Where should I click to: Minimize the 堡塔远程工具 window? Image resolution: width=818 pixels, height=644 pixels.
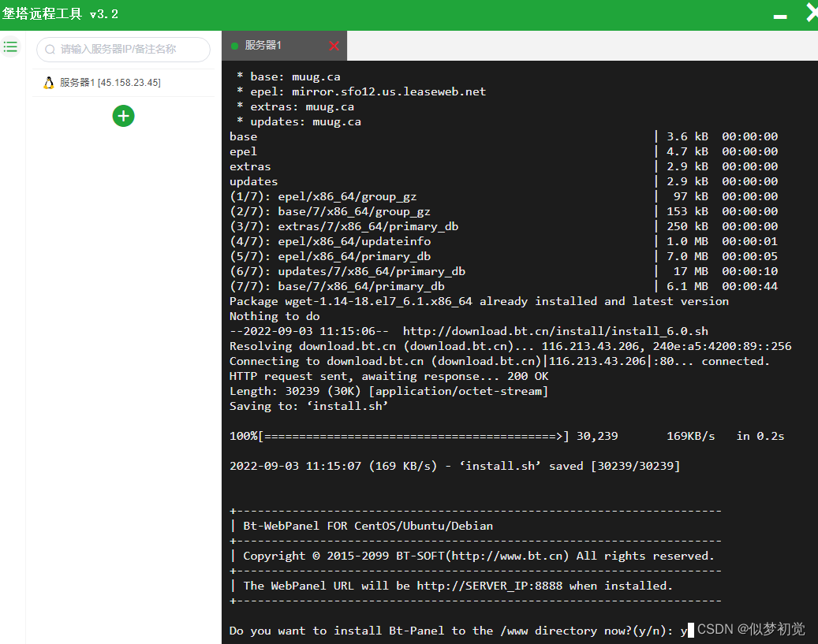(x=780, y=16)
